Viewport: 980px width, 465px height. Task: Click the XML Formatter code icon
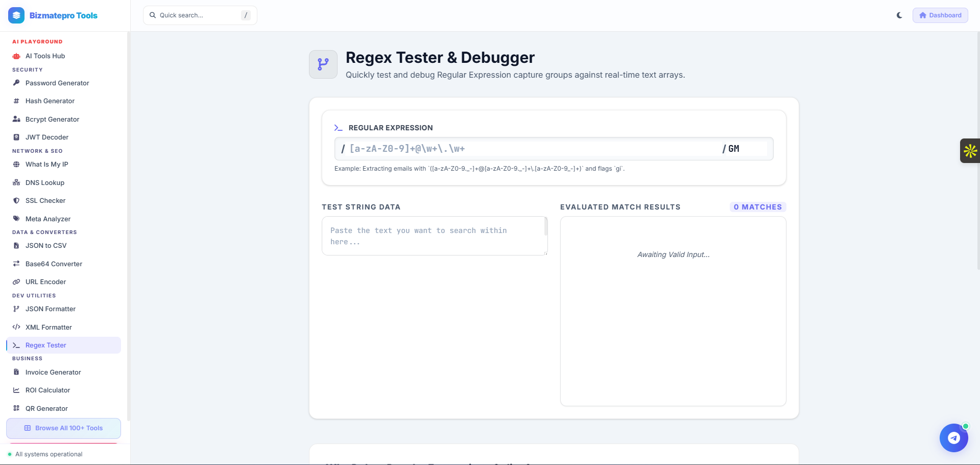click(16, 327)
